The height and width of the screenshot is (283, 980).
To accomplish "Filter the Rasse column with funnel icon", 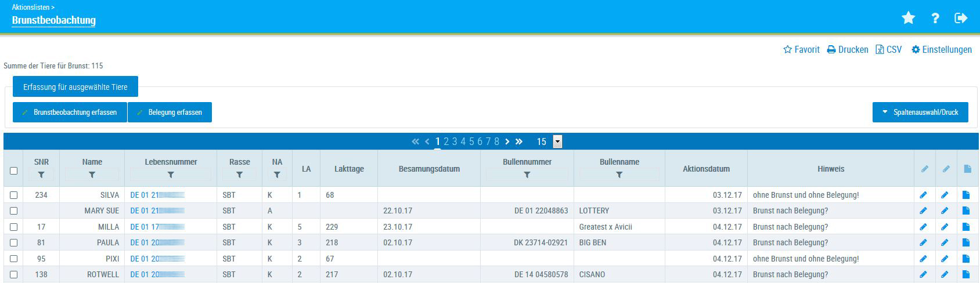I will (239, 175).
